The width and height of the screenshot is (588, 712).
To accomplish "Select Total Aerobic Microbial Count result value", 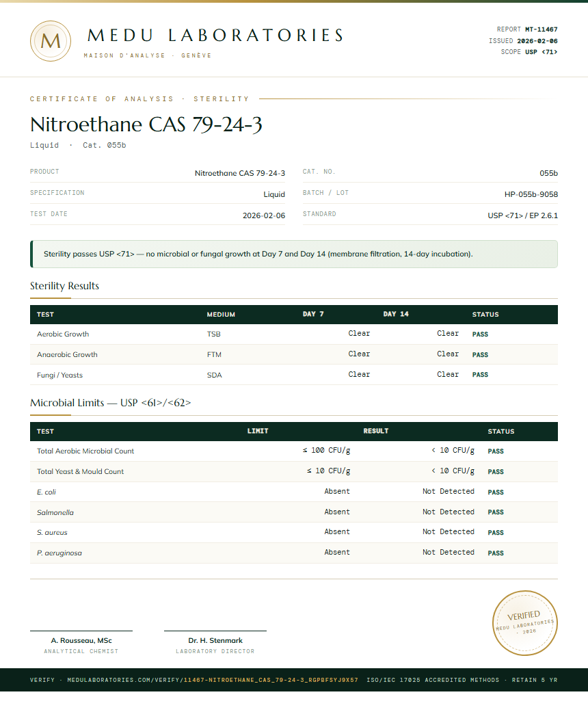I will [453, 451].
